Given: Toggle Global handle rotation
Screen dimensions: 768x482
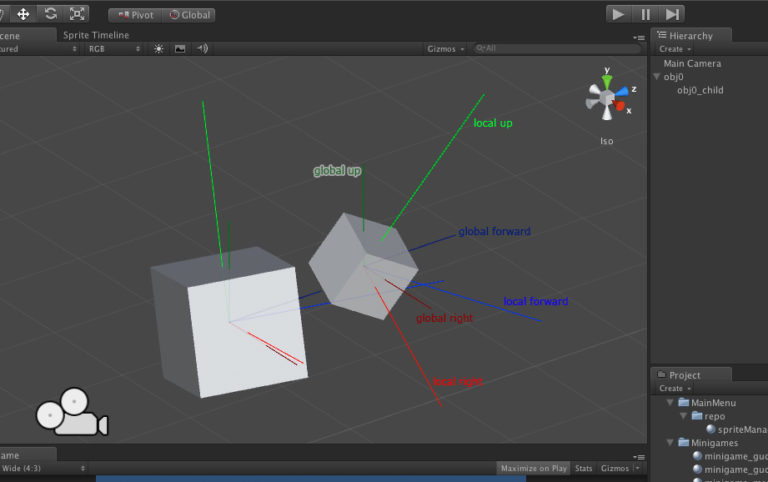Looking at the screenshot, I should coord(189,15).
